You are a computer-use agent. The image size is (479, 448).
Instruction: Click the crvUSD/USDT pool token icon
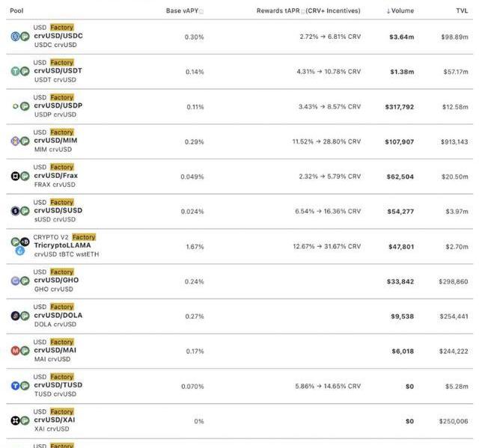[20, 71]
